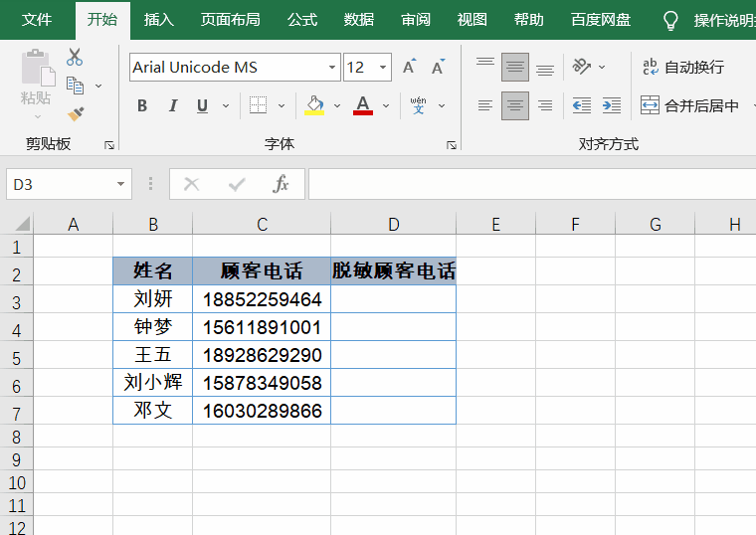Switch to 插入 tab
This screenshot has width=756, height=535.
[x=158, y=20]
